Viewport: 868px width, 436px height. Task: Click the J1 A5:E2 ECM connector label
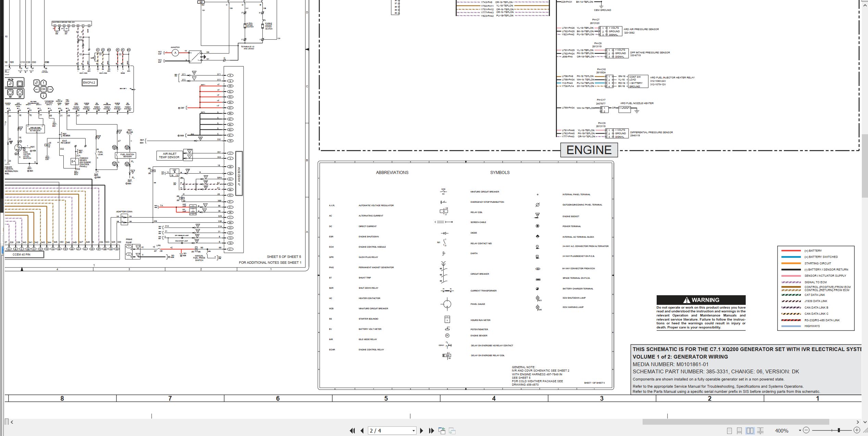tap(239, 173)
